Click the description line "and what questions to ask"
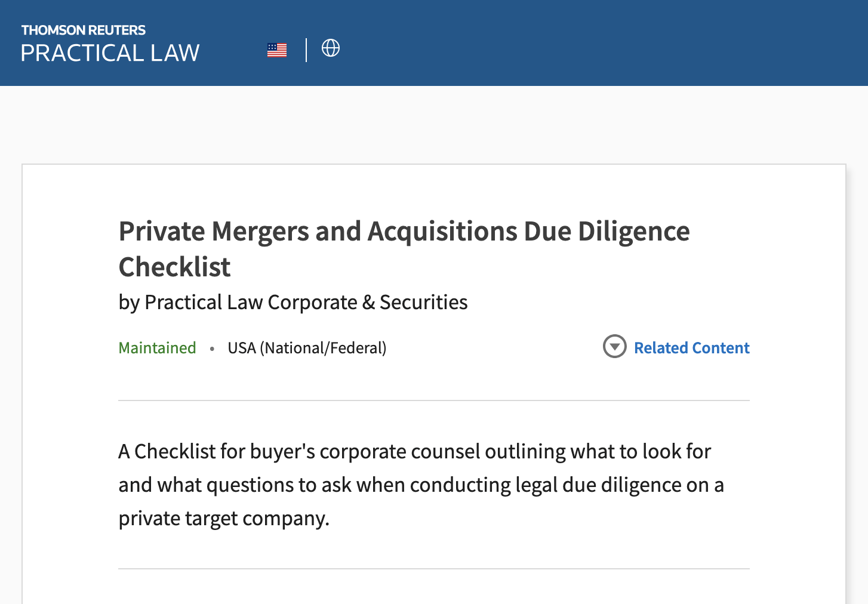Image resolution: width=868 pixels, height=604 pixels. (421, 485)
